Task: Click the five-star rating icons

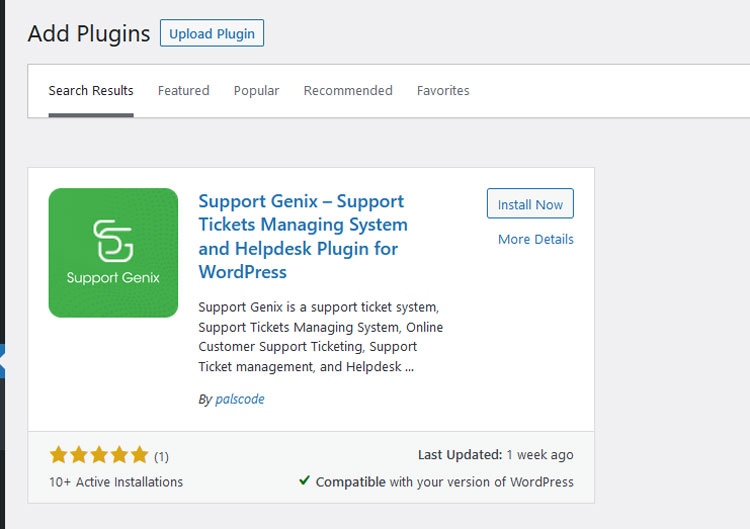Action: coord(99,455)
